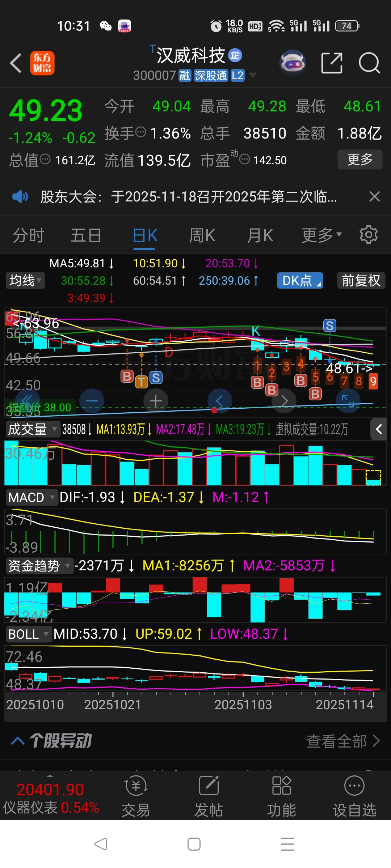391x868 pixels.
Task: Zoom in chart with plus button
Action: tap(156, 401)
